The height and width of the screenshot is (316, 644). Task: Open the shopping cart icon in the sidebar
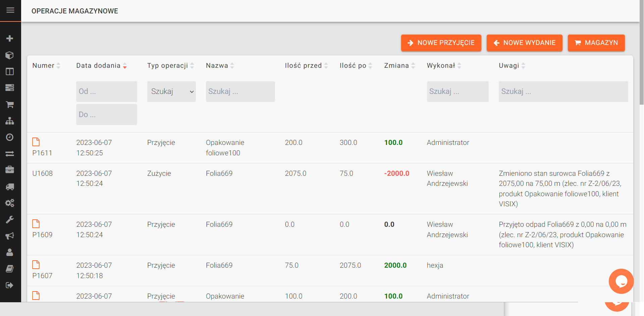pyautogui.click(x=10, y=105)
